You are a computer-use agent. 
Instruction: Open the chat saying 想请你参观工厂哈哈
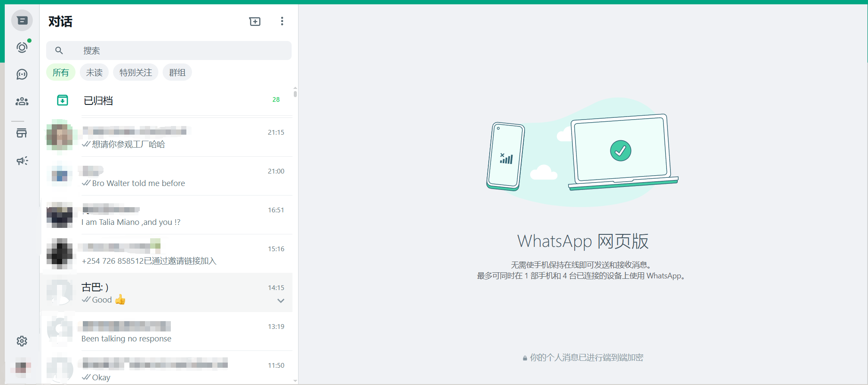(167, 137)
